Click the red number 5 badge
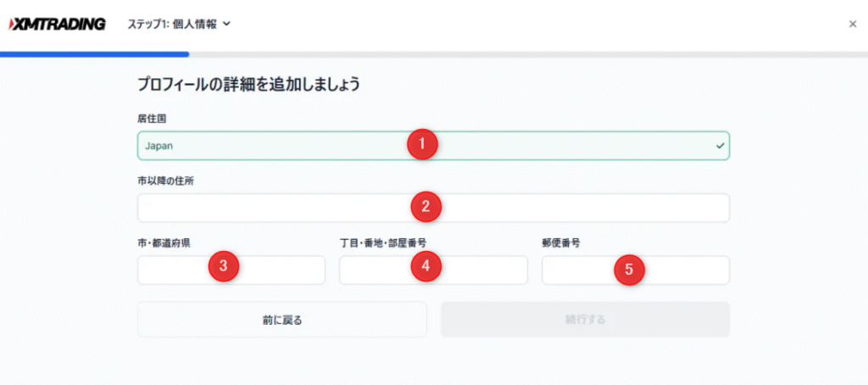868x385 pixels. pyautogui.click(x=628, y=270)
